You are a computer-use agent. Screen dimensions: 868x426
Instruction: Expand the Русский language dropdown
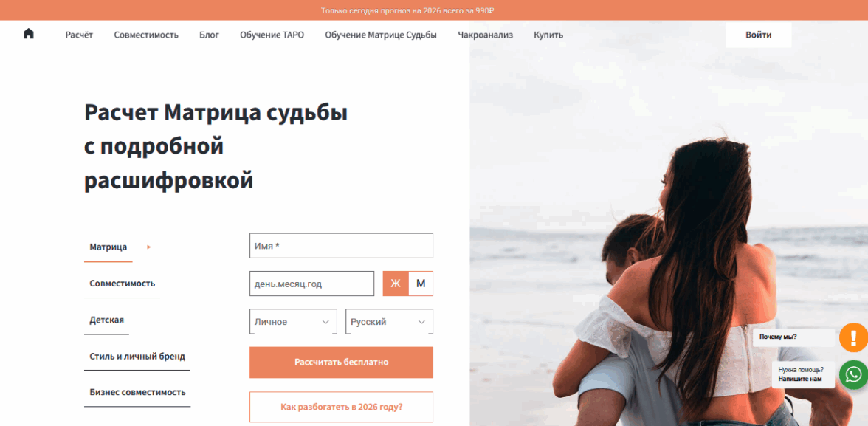pos(389,322)
